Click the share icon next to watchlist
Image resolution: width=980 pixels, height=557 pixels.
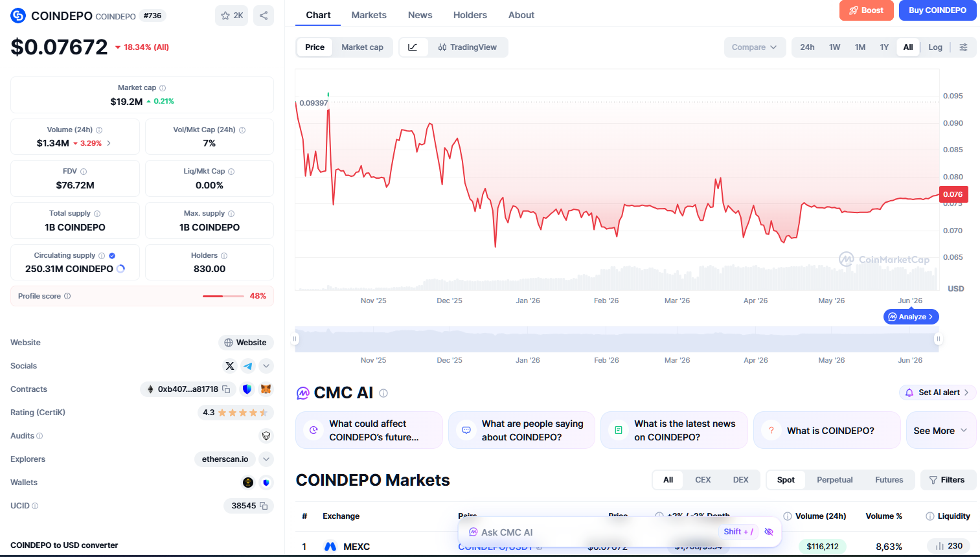[x=264, y=16]
